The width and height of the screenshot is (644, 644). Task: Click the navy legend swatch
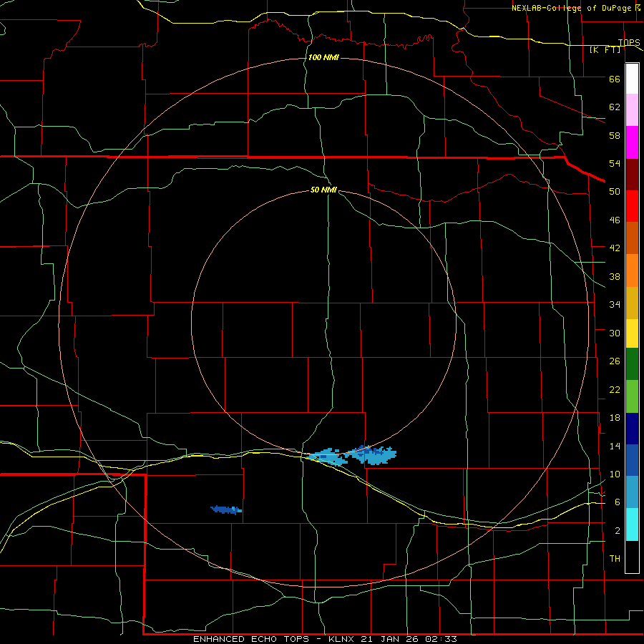click(632, 429)
